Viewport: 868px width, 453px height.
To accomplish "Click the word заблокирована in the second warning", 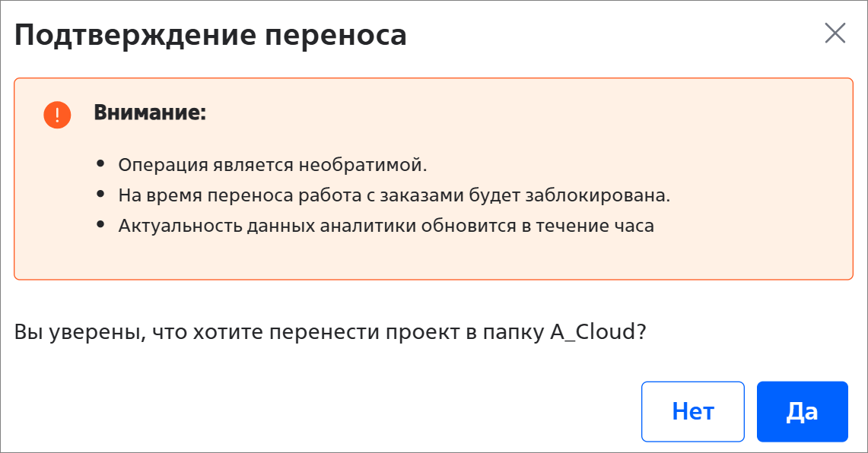I will pos(597,195).
